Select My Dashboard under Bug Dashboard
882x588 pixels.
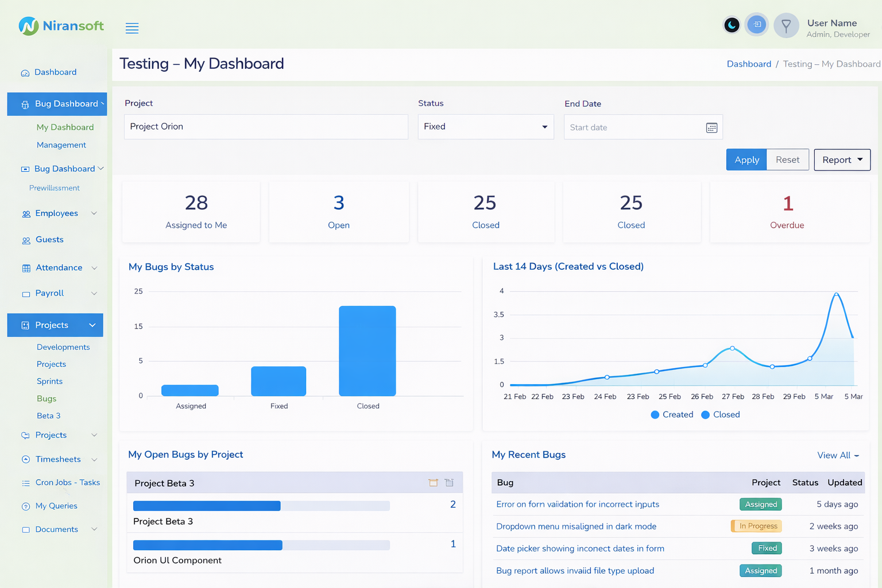[x=65, y=127]
